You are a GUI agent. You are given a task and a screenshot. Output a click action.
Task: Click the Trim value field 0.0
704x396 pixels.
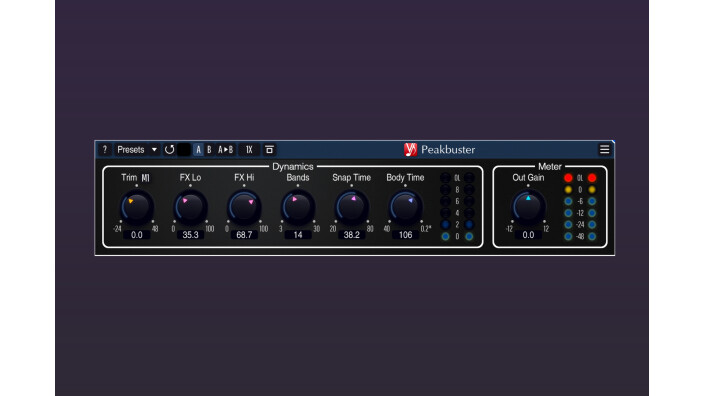click(136, 235)
